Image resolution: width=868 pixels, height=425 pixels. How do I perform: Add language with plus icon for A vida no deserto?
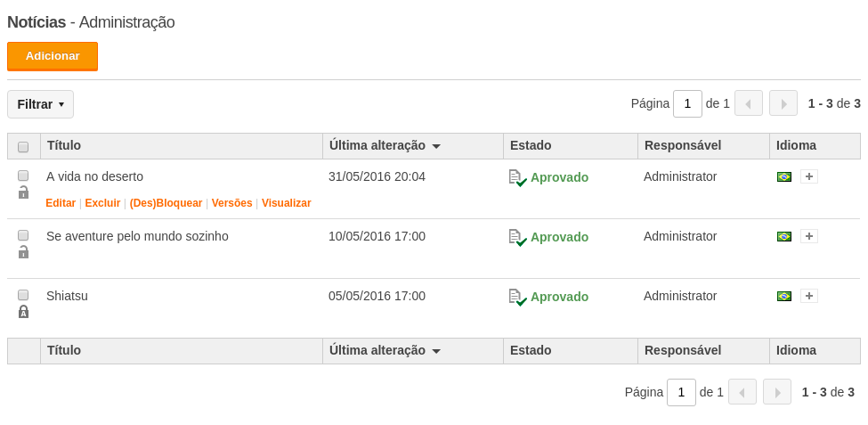(x=808, y=176)
